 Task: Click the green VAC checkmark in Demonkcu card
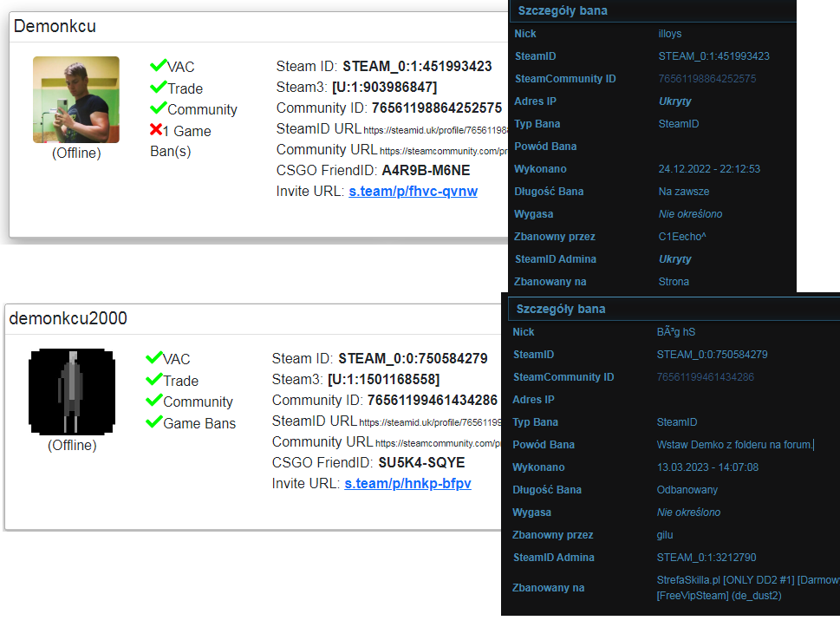(x=158, y=65)
